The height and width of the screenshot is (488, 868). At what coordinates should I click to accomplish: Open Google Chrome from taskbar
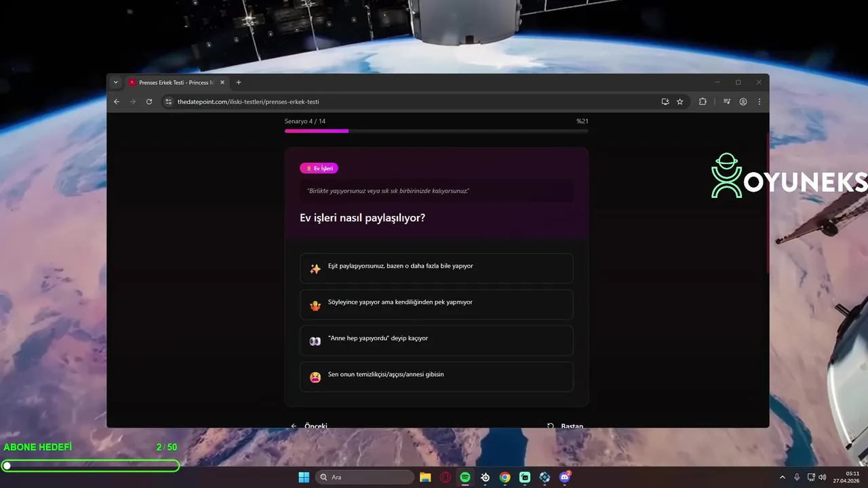(505, 477)
